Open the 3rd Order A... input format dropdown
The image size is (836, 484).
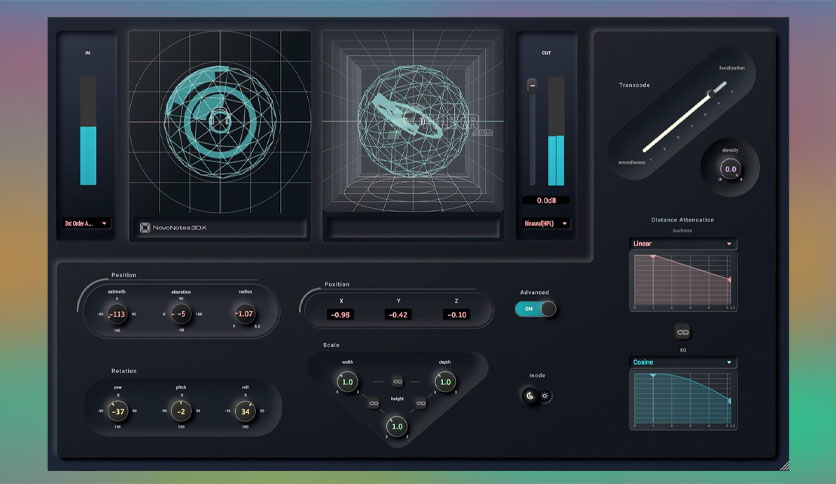(x=86, y=223)
